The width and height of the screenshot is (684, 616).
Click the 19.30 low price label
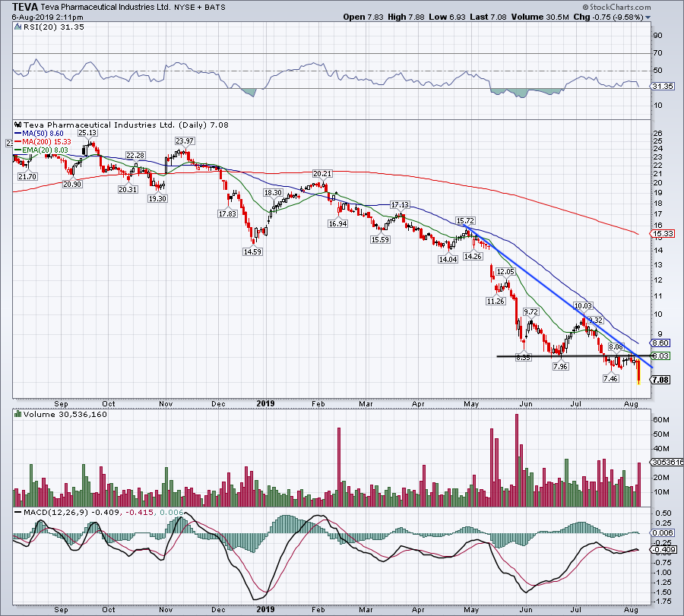click(157, 198)
